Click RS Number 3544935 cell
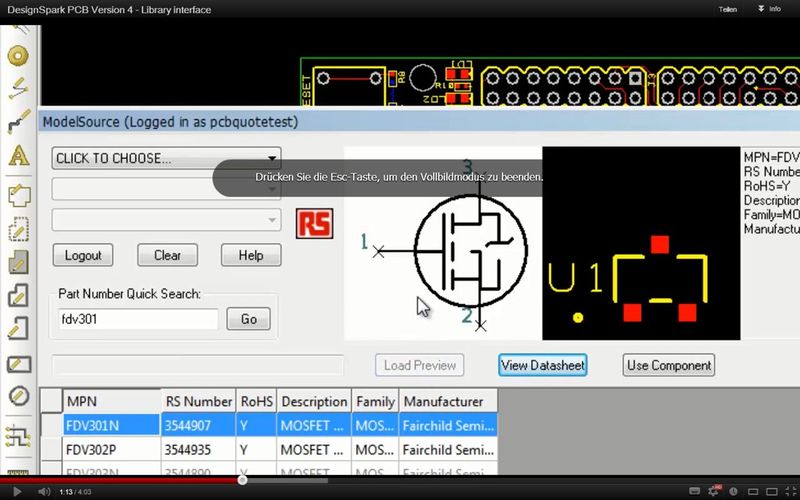Image resolution: width=800 pixels, height=500 pixels. pos(198,449)
